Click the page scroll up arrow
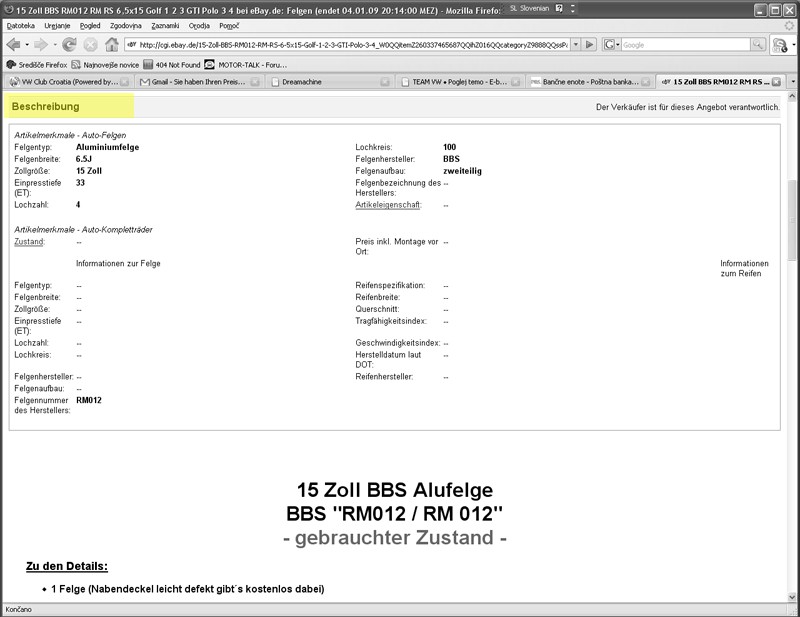800x617 pixels. (792, 96)
